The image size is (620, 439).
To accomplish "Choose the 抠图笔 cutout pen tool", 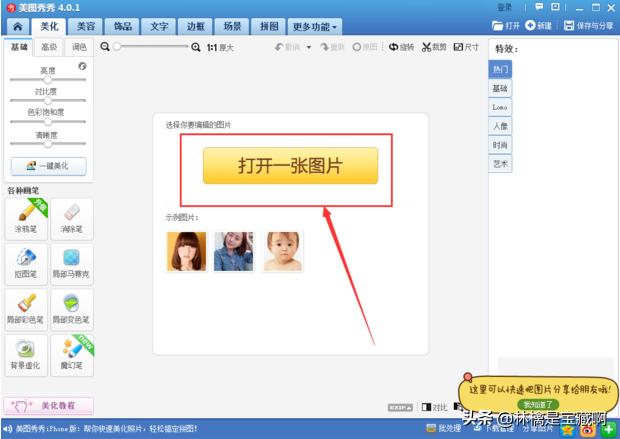I will click(27, 262).
